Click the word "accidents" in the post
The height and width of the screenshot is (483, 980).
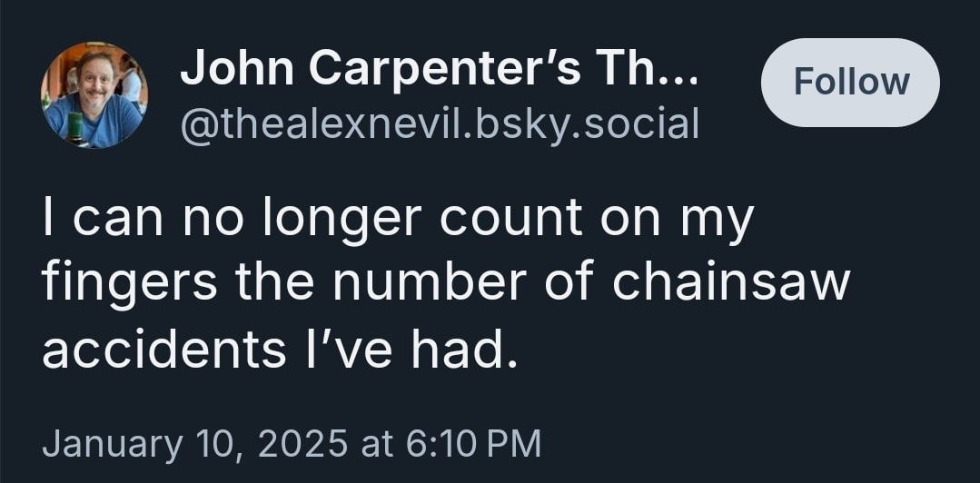[x=163, y=351]
